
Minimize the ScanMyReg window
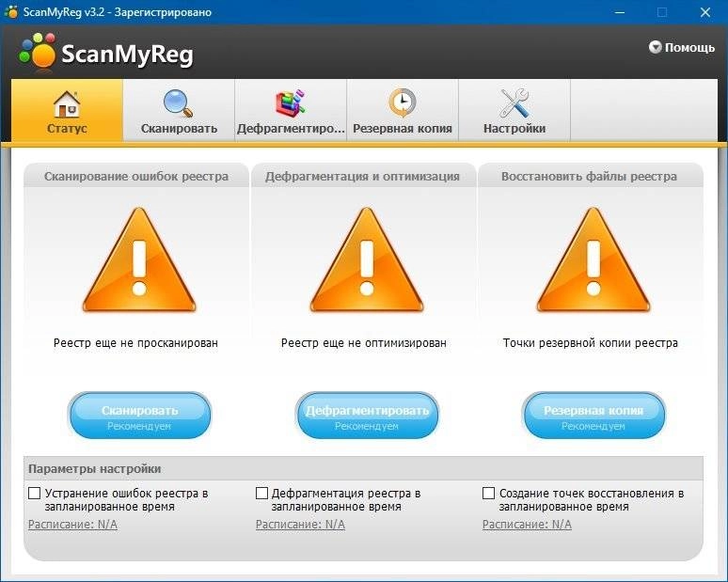pyautogui.click(x=620, y=12)
